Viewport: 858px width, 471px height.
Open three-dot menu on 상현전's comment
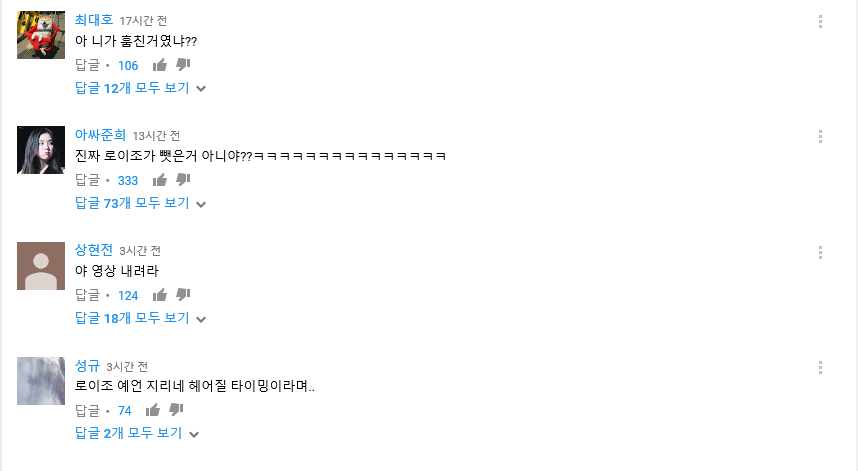[820, 252]
